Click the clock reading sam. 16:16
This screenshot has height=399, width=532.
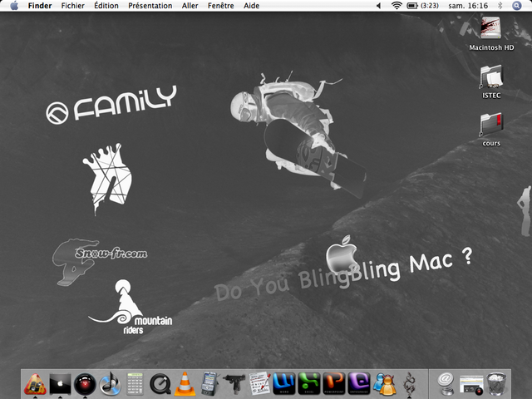coord(468,6)
